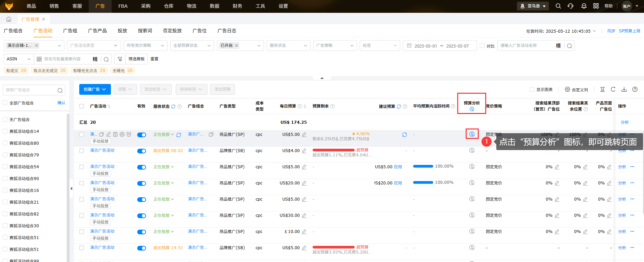Click the refresh icon above the table
The width and height of the screenshot is (644, 262).
coord(613,89)
